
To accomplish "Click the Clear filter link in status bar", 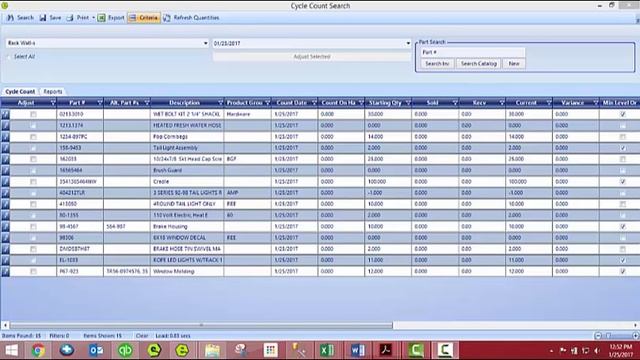I will (142, 336).
